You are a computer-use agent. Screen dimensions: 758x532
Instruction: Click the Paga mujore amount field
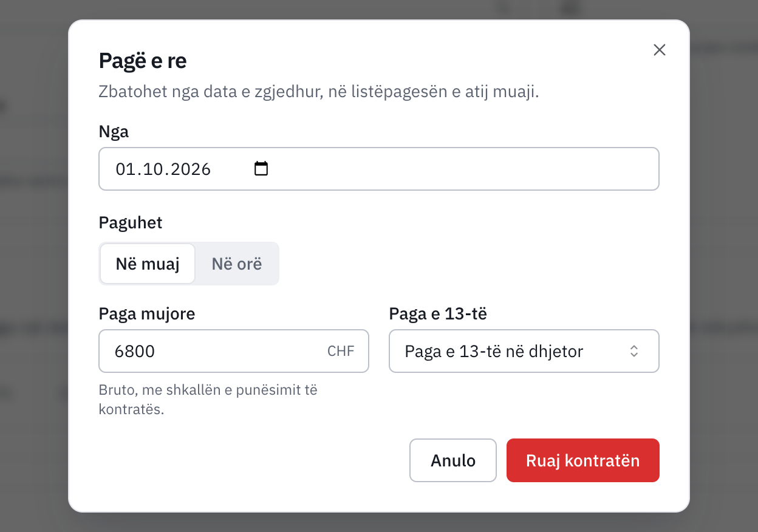tap(234, 351)
